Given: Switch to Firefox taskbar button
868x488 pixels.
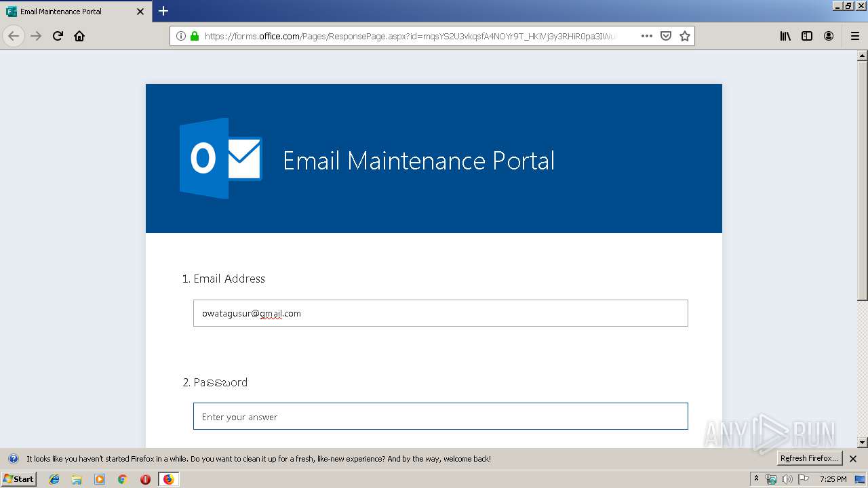Looking at the screenshot, I should [169, 479].
